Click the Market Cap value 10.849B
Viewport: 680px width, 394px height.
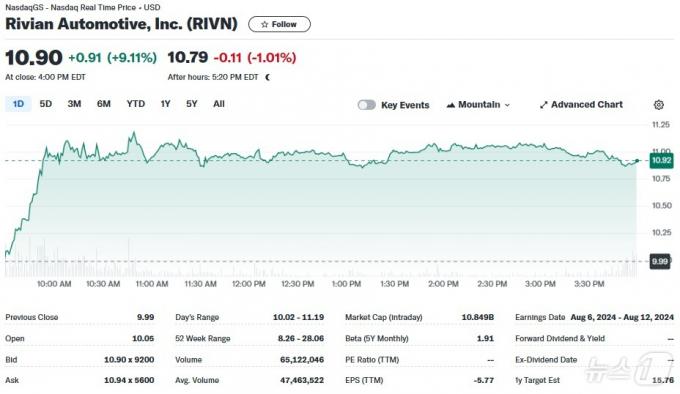478,317
